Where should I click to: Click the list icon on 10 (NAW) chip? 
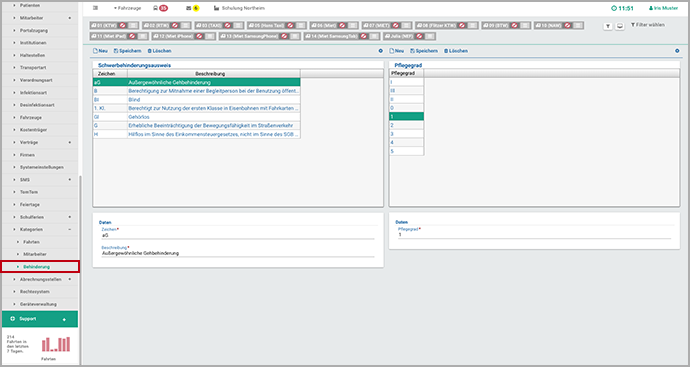tap(578, 26)
